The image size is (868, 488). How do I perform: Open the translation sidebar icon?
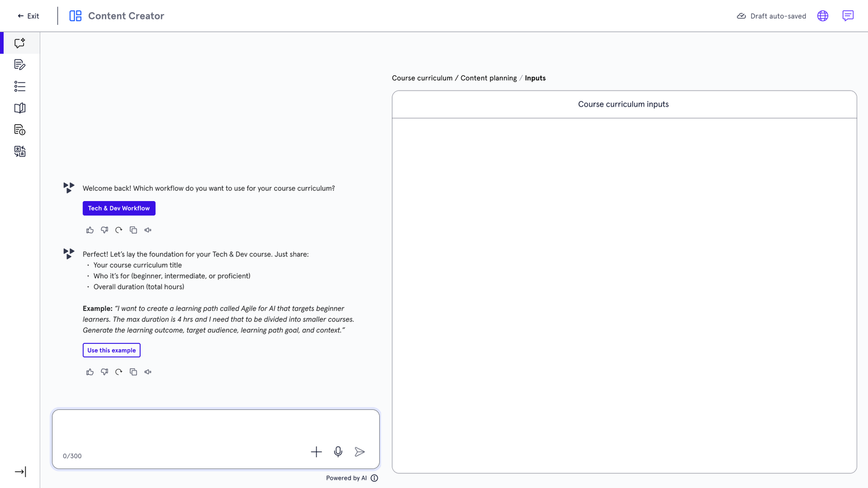point(20,151)
